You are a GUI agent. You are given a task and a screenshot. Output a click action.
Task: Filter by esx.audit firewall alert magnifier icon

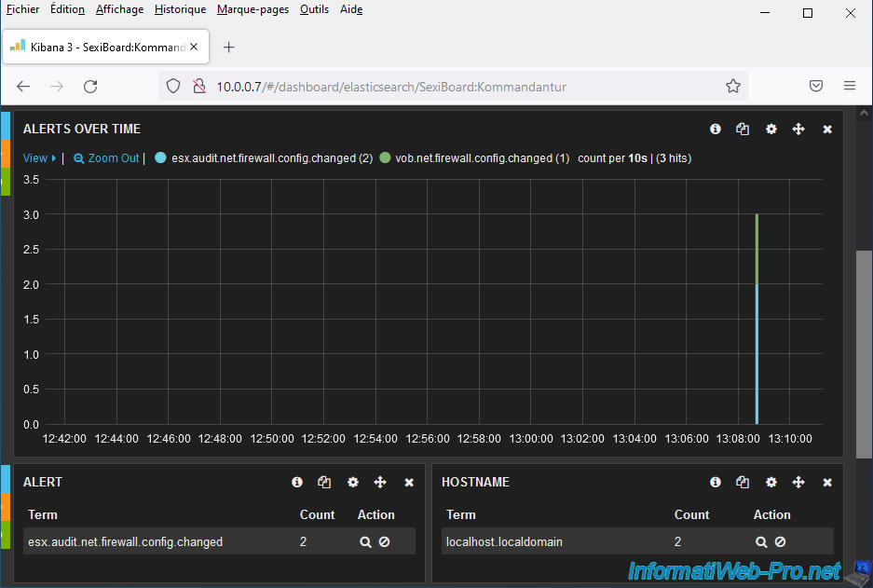pyautogui.click(x=365, y=541)
